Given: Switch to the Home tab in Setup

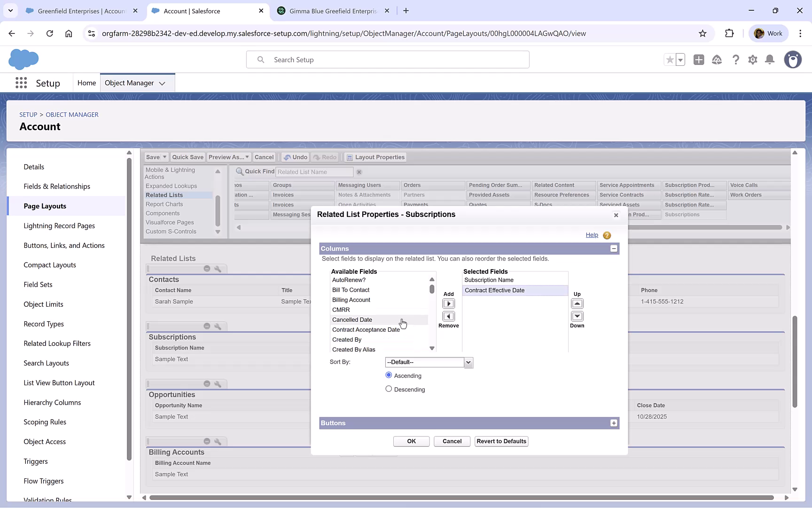Looking at the screenshot, I should point(86,82).
